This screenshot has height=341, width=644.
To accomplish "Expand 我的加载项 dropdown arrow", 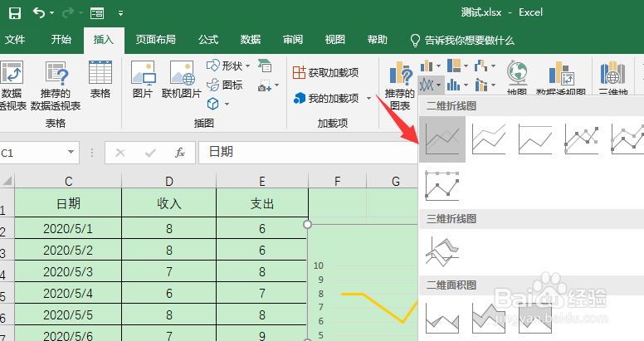I will pyautogui.click(x=368, y=98).
